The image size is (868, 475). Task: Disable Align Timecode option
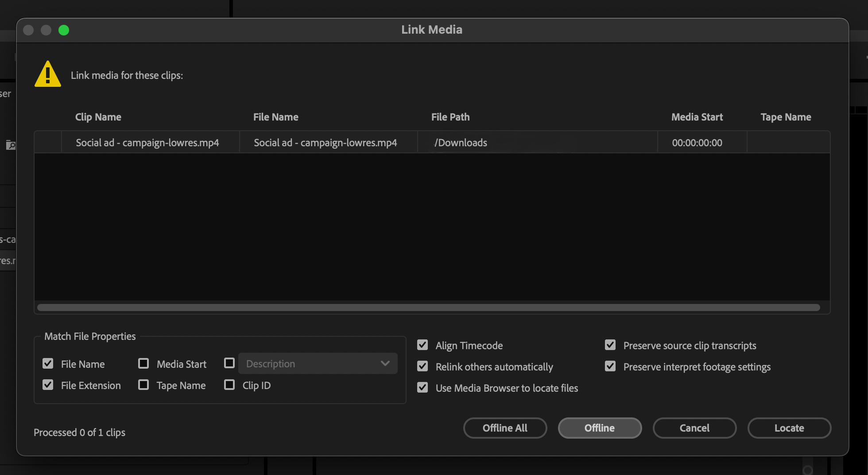[x=422, y=345]
